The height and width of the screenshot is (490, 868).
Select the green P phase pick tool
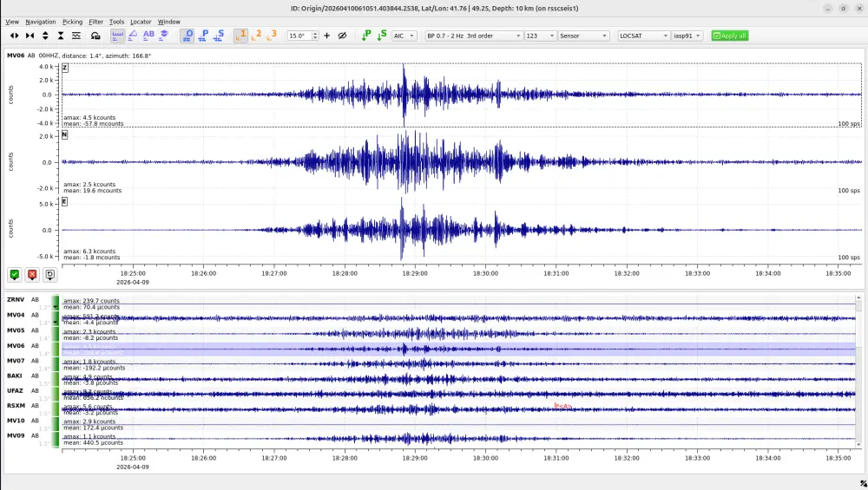tap(366, 36)
